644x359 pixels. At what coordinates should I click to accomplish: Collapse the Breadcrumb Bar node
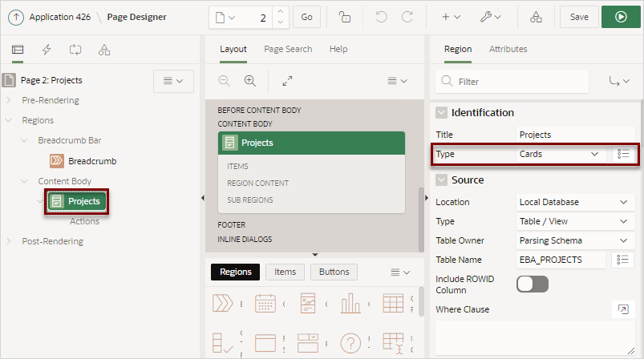[24, 140]
